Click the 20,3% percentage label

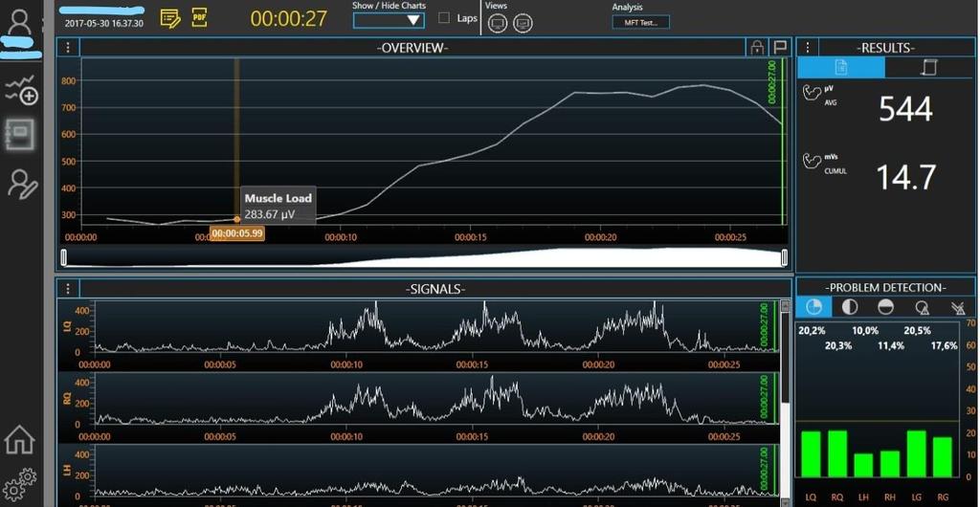(x=838, y=345)
